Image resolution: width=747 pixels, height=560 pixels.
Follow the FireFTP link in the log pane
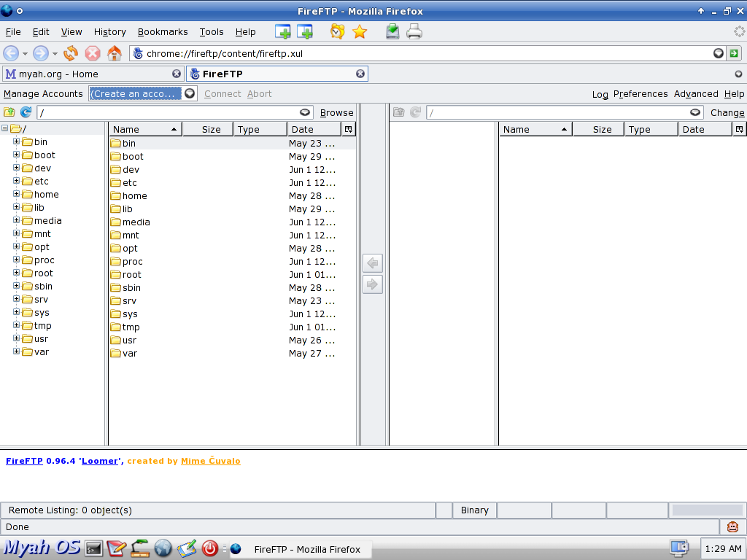[24, 461]
